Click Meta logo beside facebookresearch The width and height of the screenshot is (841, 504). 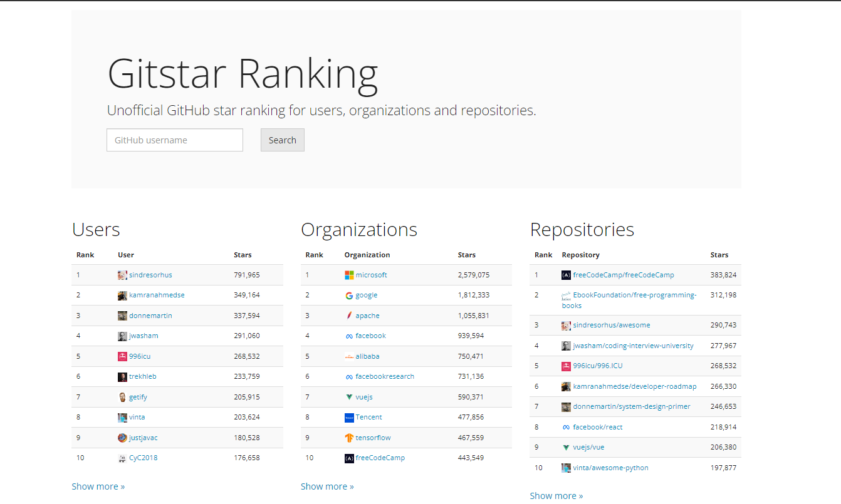pyautogui.click(x=349, y=377)
